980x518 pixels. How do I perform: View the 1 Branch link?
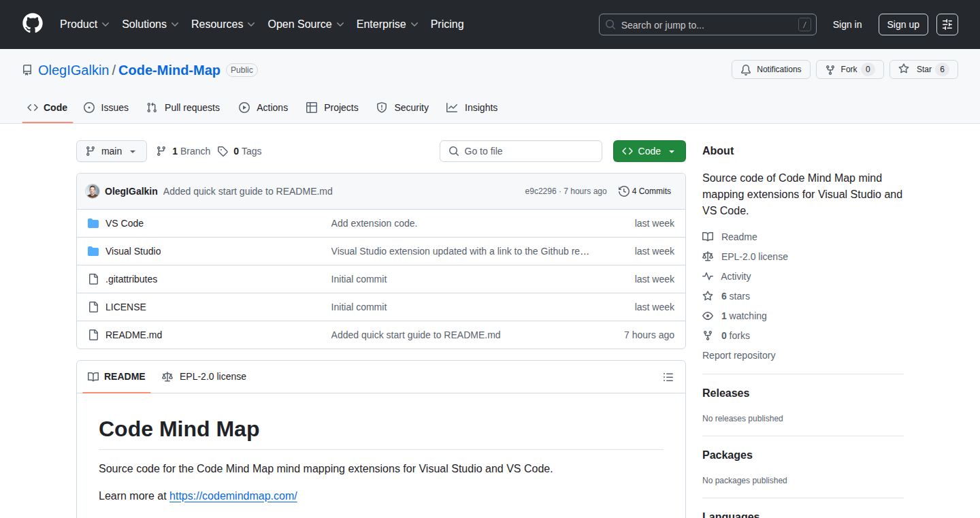(x=183, y=151)
